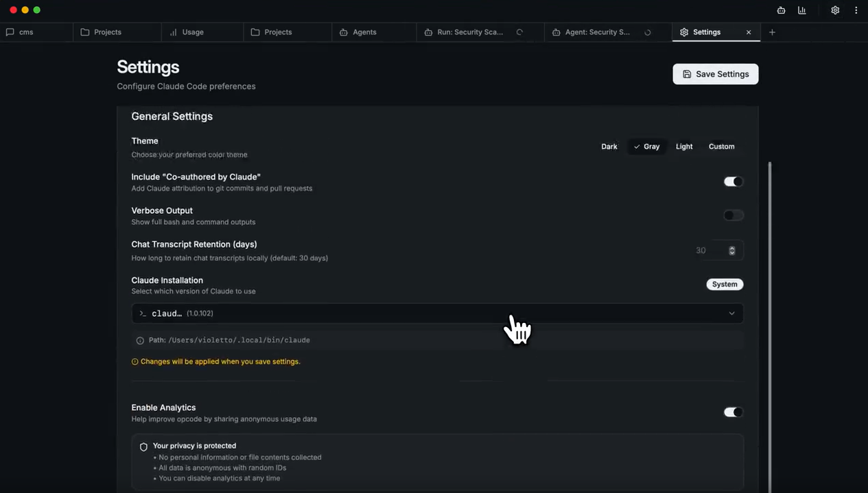Click the folder icon on first Projects tab
868x493 pixels.
click(85, 32)
